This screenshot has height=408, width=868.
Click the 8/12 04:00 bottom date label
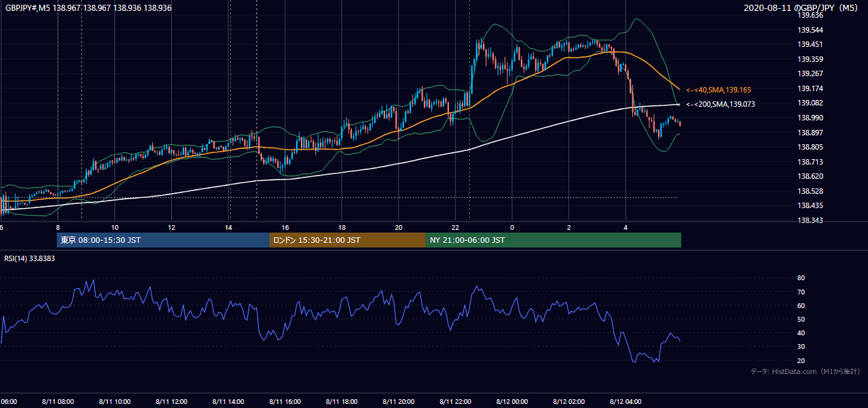pyautogui.click(x=626, y=401)
